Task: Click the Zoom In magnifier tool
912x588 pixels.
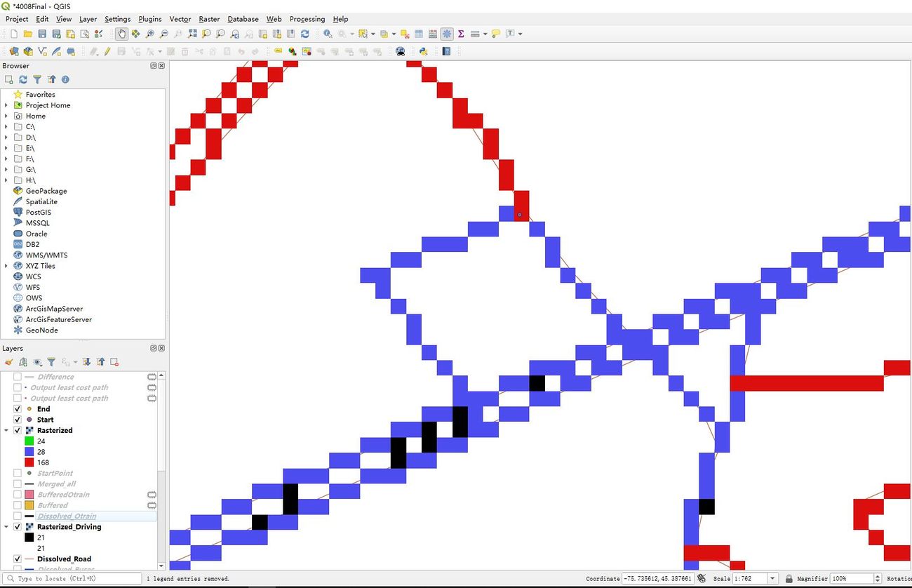Action: 150,34
